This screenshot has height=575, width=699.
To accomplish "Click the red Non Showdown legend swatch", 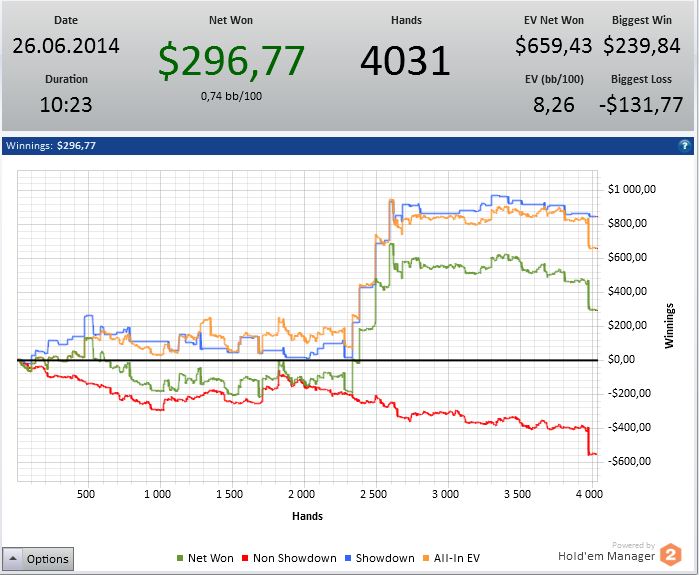I will (x=245, y=558).
